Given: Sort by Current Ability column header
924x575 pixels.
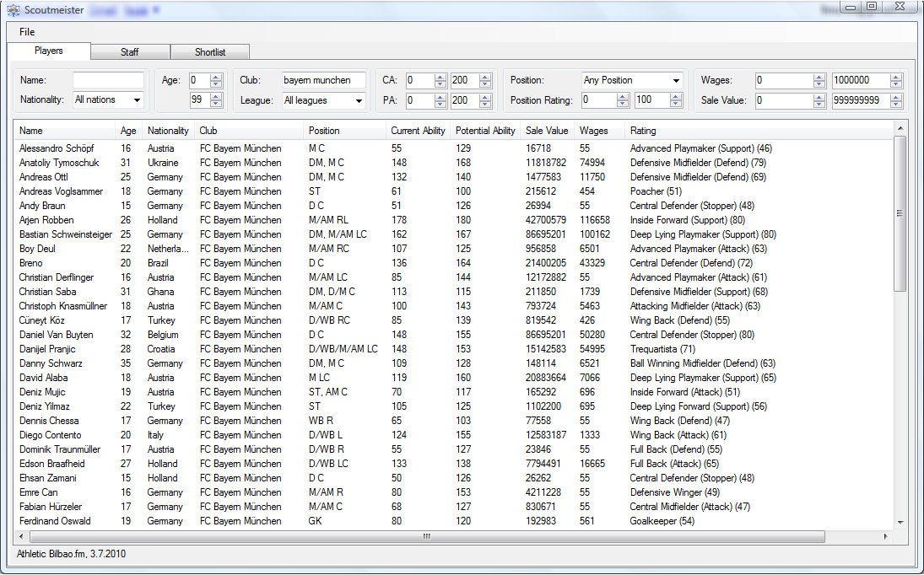Looking at the screenshot, I should coord(418,131).
